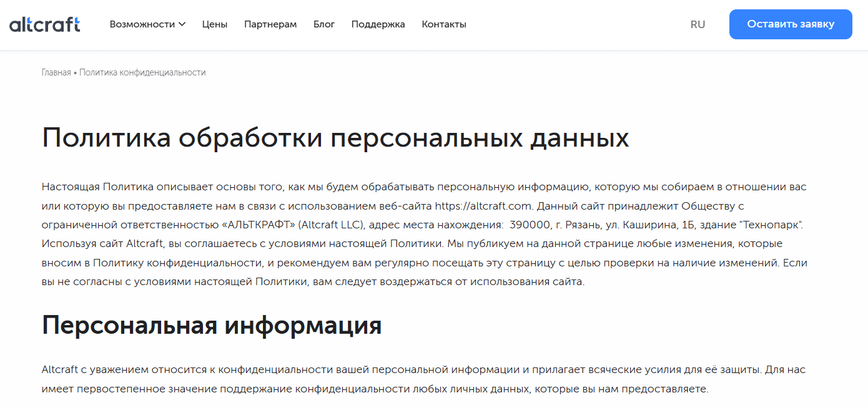This screenshot has width=868, height=408.
Task: Go to Партнерам page
Action: [x=270, y=24]
